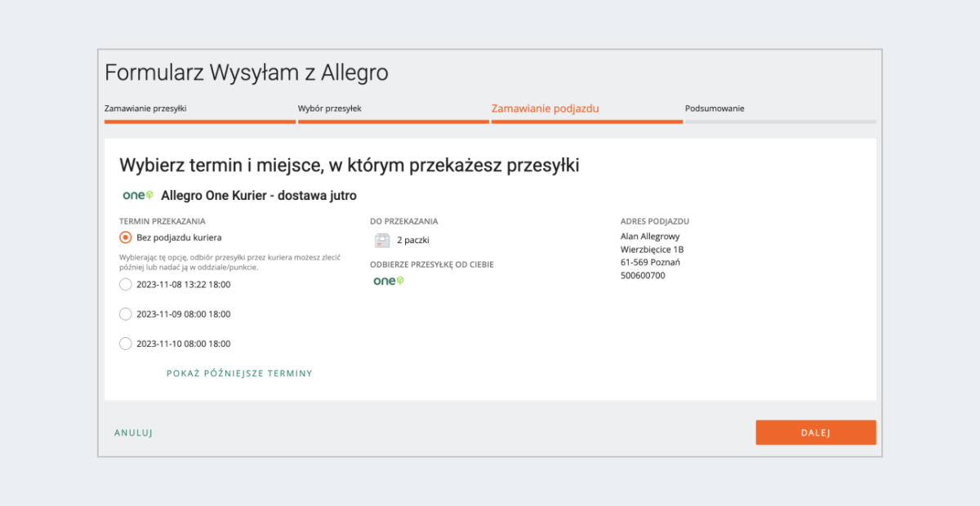Click the "2 paczki" text
The width and height of the screenshot is (980, 506).
pos(413,240)
